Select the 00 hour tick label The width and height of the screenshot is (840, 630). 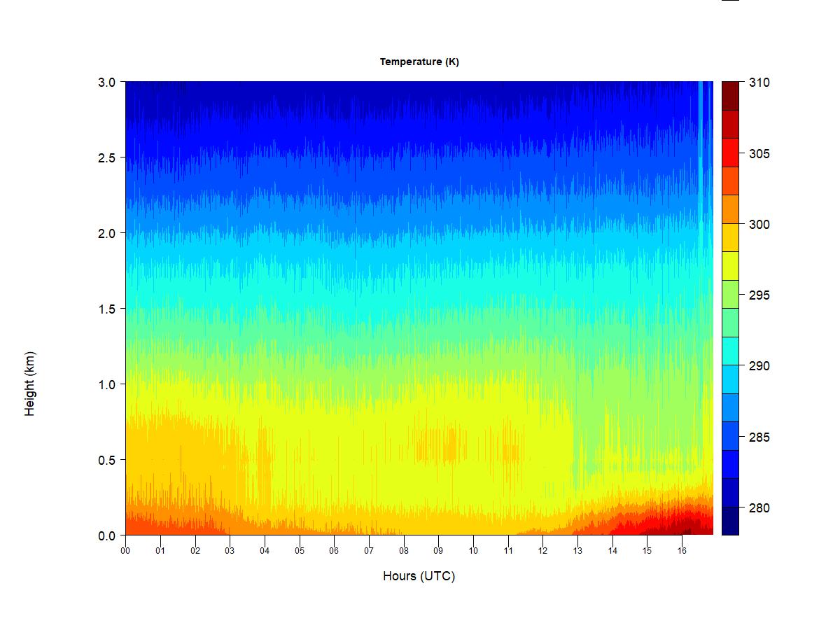tap(125, 551)
